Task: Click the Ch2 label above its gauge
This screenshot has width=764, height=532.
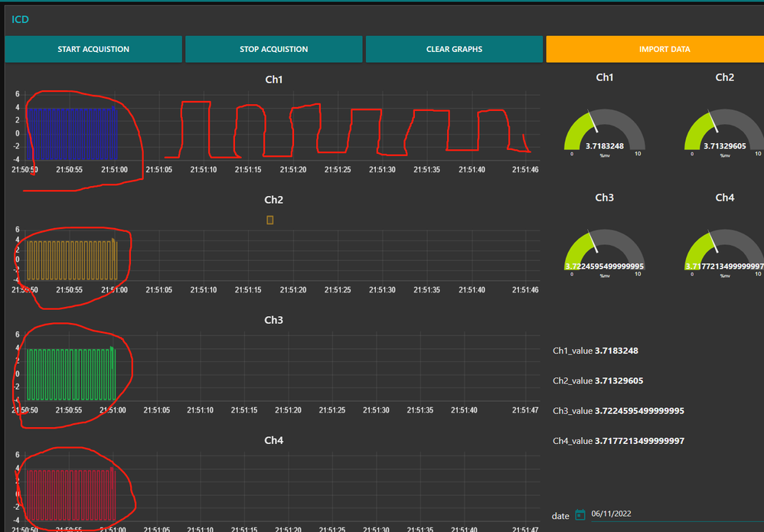Action: (x=724, y=77)
